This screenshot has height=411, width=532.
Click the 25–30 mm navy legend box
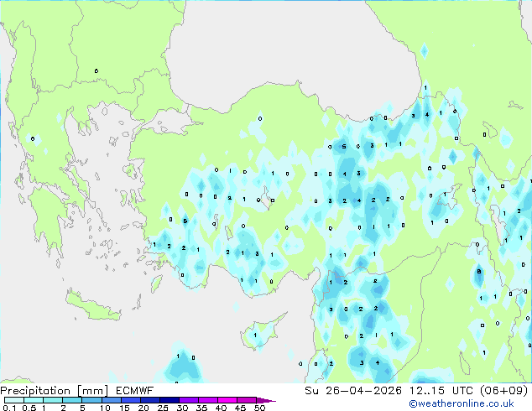pyautogui.click(x=170, y=400)
